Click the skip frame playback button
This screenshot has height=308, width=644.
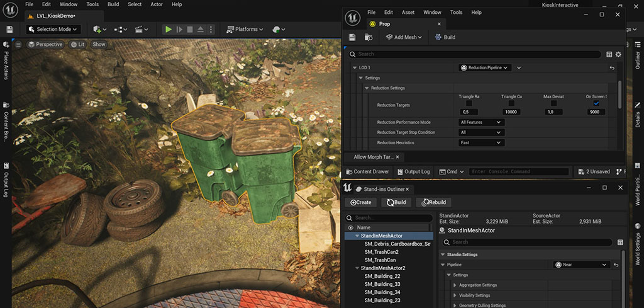coord(179,30)
